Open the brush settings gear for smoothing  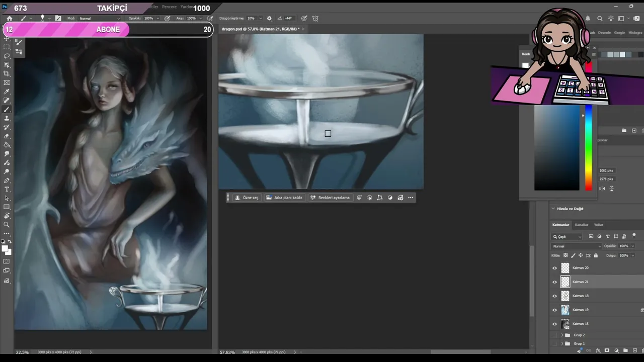click(269, 19)
